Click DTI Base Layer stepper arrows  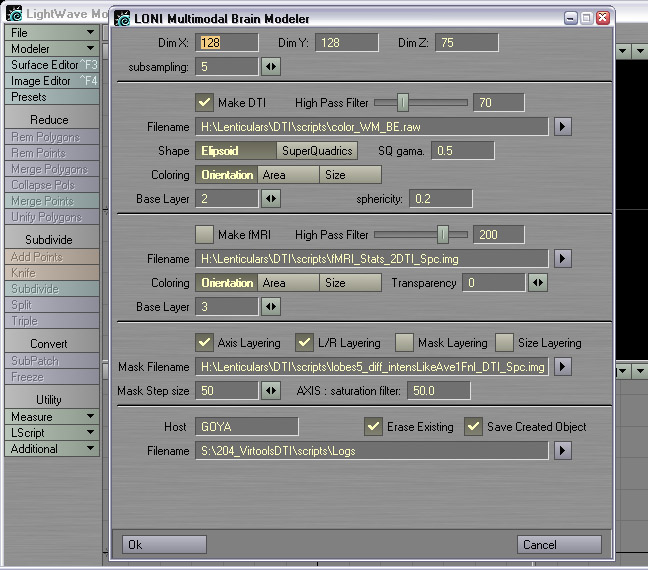point(271,199)
